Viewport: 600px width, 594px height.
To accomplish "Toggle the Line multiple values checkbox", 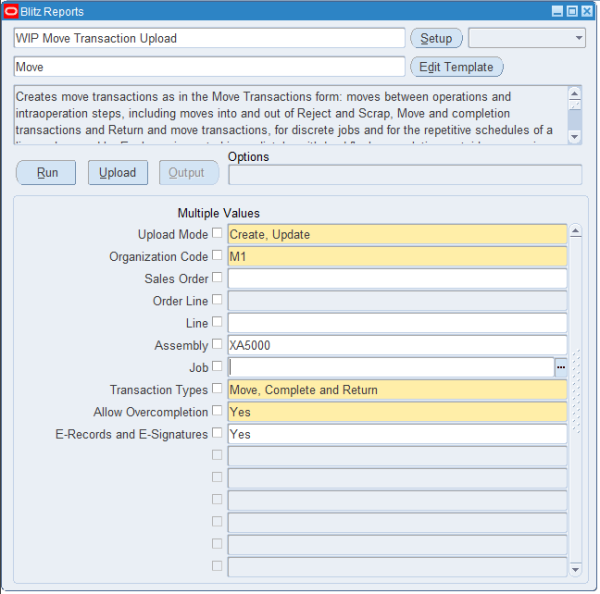I will 217,321.
